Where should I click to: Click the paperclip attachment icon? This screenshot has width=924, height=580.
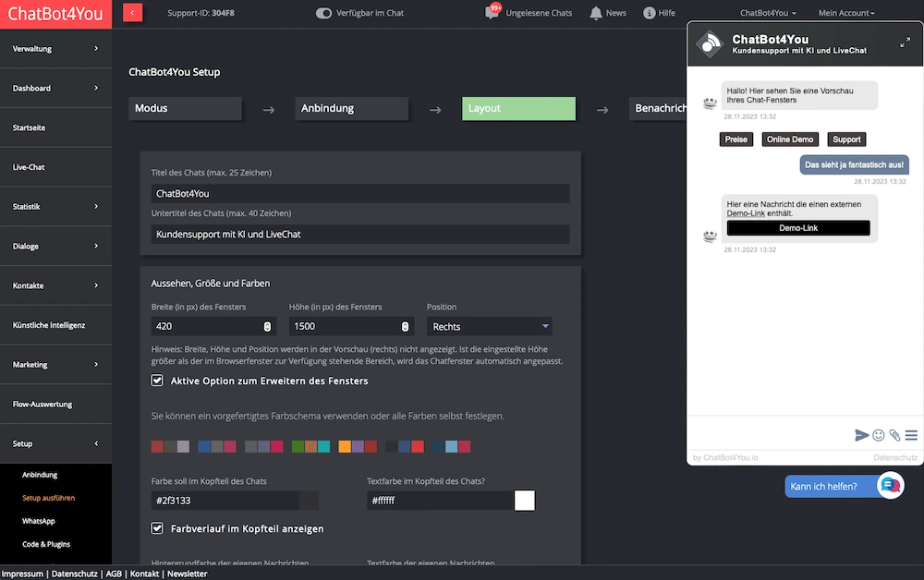pos(894,435)
